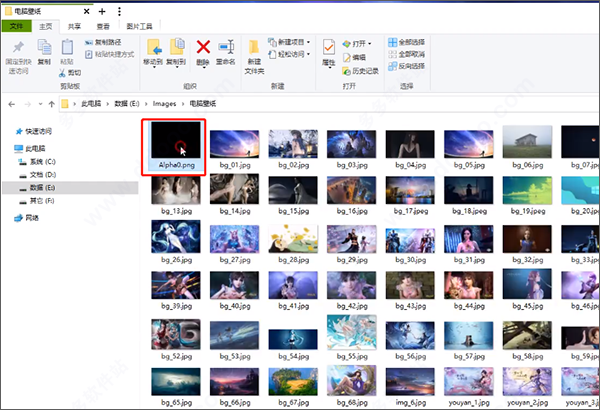Click 粘贴快捷方式 (Paste shortcut)
600x410 pixels.
click(x=109, y=54)
